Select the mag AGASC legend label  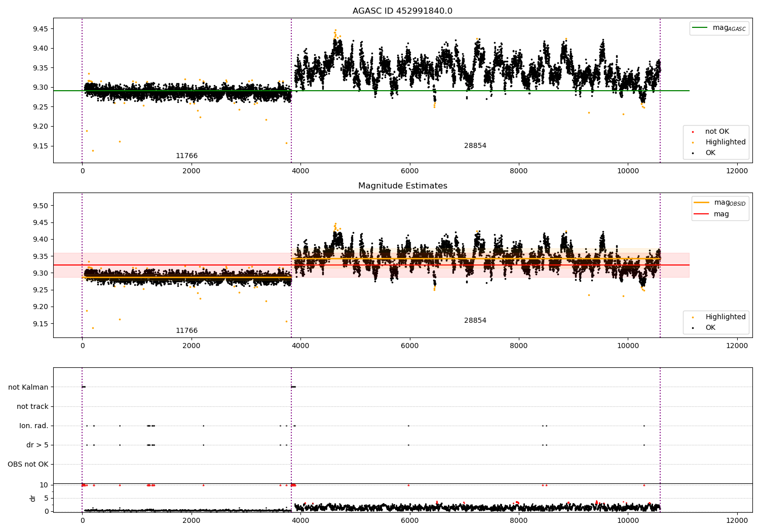[729, 28]
